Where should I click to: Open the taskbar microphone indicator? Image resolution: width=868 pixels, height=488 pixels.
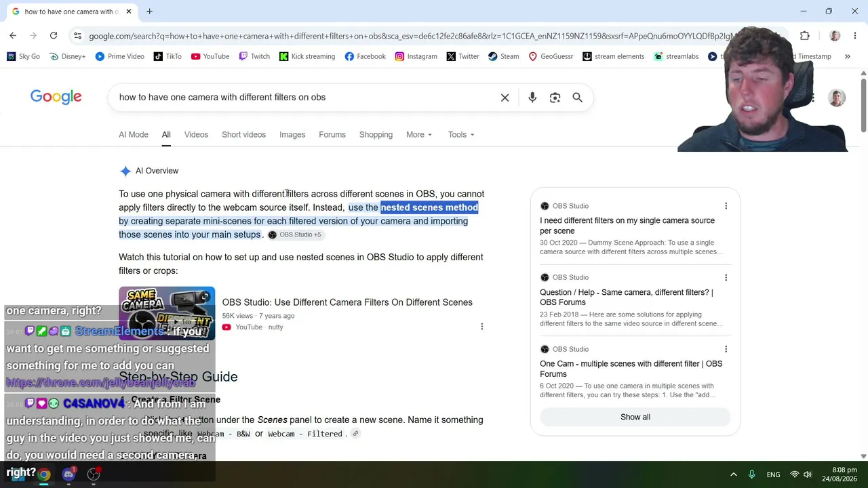(751, 474)
